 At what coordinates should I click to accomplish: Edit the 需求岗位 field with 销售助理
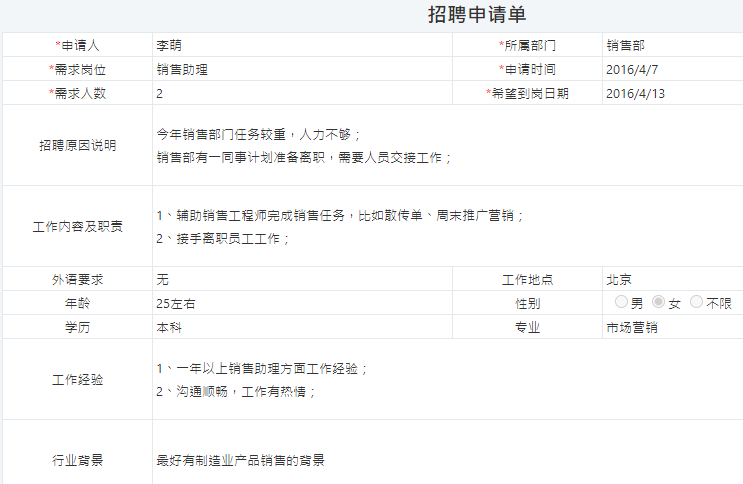[300, 69]
